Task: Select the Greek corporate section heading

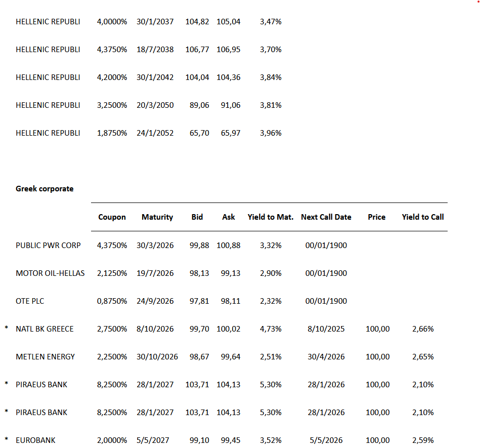Action: pos(45,189)
